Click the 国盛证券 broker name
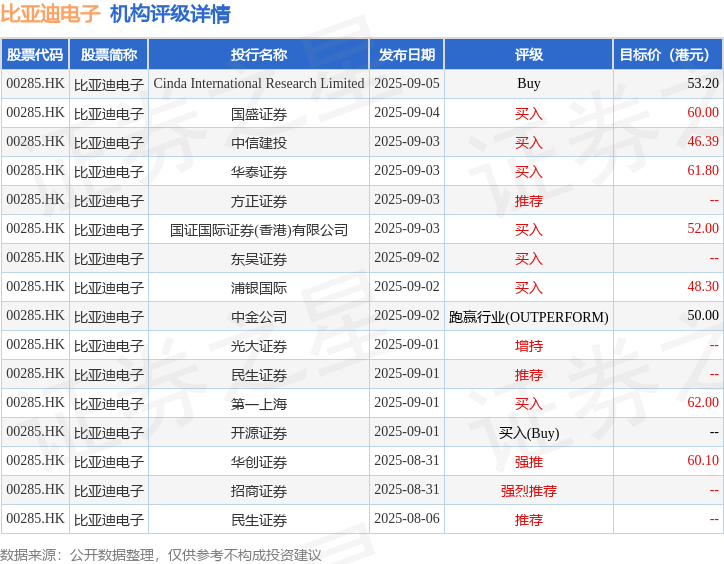The height and width of the screenshot is (564, 724). (259, 113)
